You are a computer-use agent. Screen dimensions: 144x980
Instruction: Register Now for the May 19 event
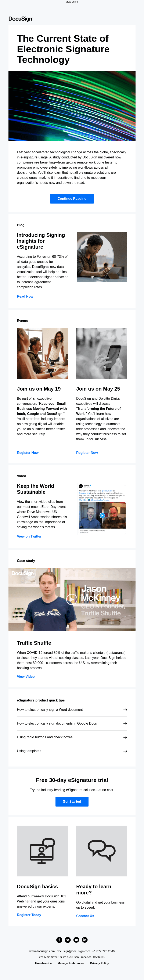tap(28, 453)
